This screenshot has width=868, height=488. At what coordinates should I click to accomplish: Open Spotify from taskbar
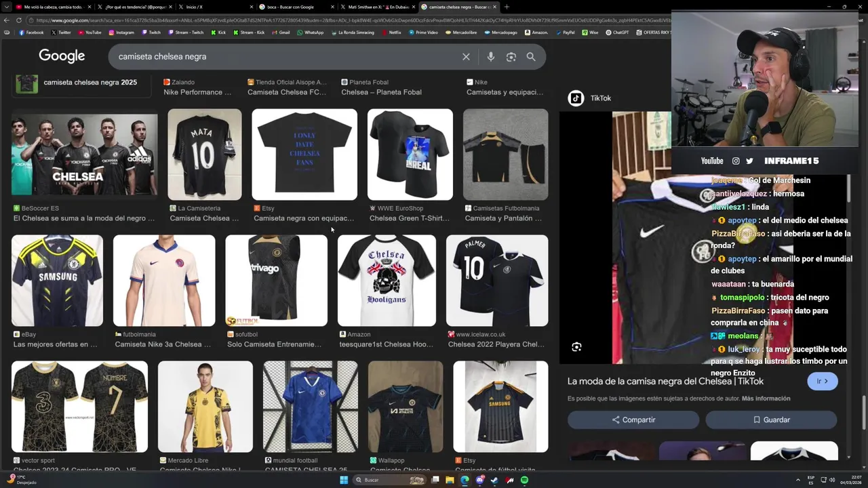[525, 480]
